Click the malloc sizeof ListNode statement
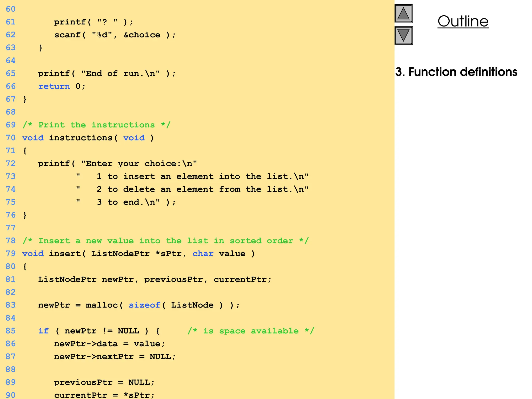The width and height of the screenshot is (532, 399). (139, 305)
